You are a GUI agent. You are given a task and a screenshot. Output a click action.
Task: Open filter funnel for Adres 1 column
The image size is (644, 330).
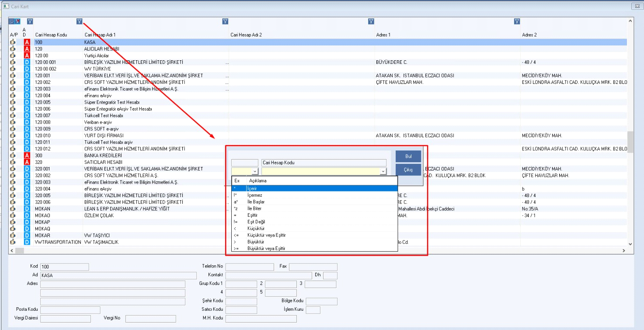click(517, 21)
